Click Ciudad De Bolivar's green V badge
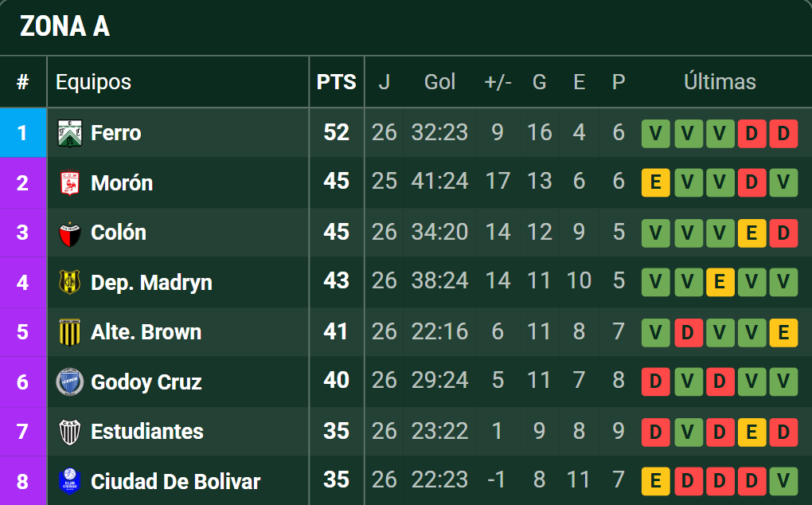The width and height of the screenshot is (812, 505). [x=783, y=481]
